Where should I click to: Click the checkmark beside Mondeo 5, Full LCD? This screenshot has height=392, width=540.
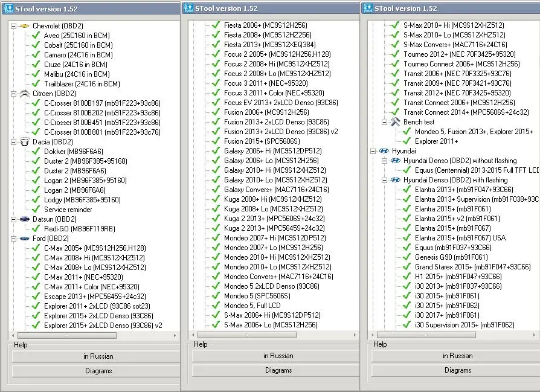pyautogui.click(x=216, y=305)
